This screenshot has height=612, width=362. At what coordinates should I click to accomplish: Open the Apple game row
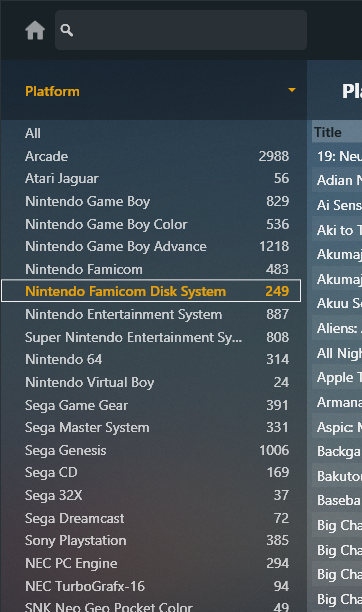click(x=337, y=377)
